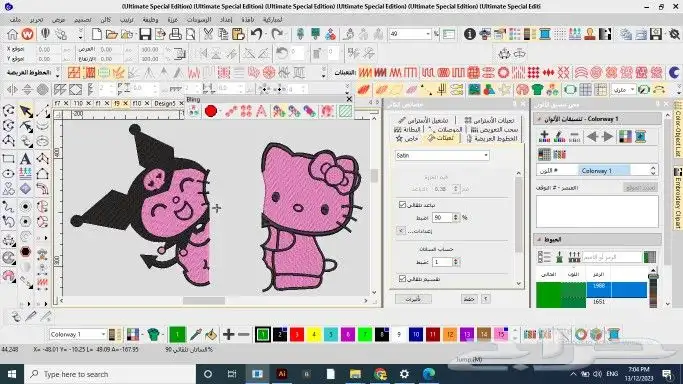Collapse the threads section header
683x384 pixels.
coord(540,239)
